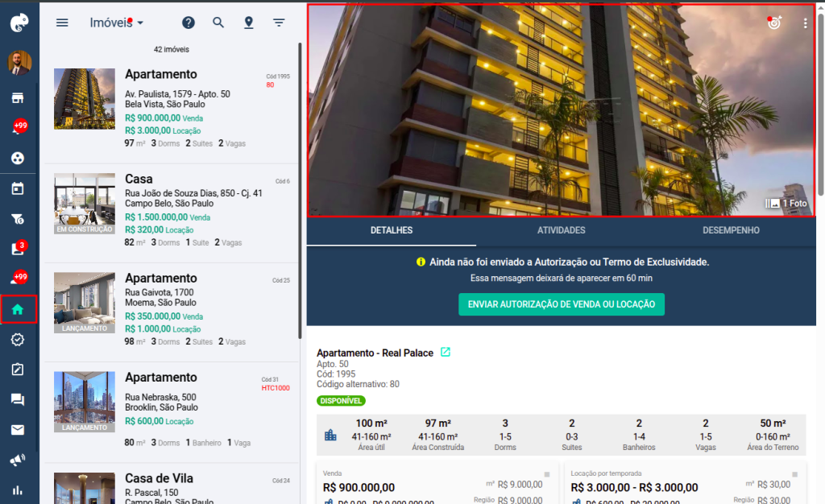Select the green home icon in sidebar

[19, 309]
